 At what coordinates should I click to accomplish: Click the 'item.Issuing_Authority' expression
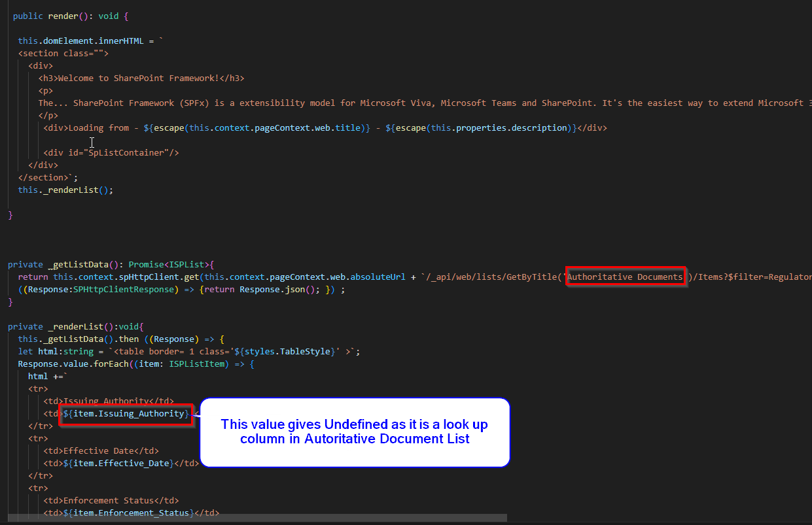tap(128, 413)
